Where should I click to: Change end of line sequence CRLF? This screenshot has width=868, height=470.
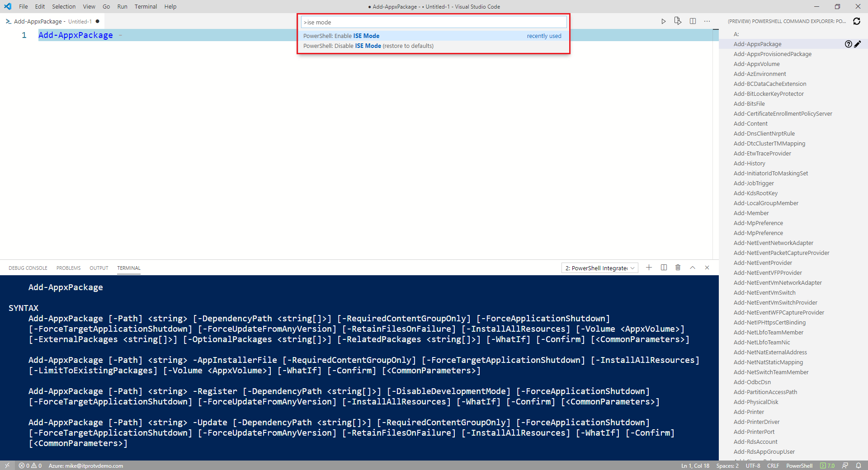pyautogui.click(x=773, y=465)
